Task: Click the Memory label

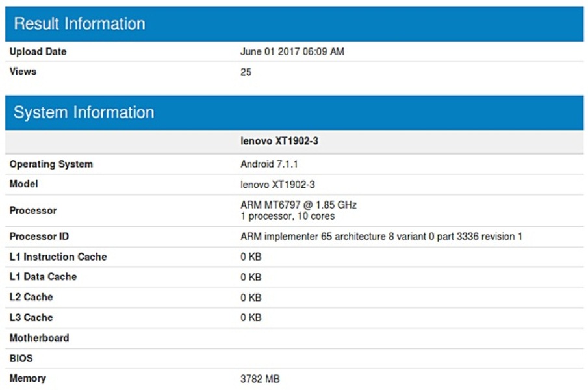Action: pos(28,378)
